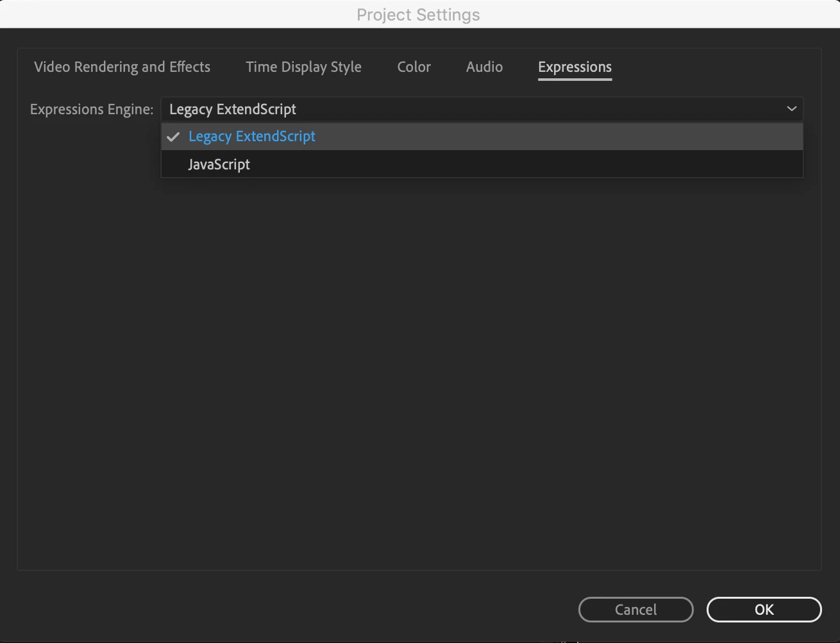The height and width of the screenshot is (643, 840).
Task: Go to the Color tab
Action: pos(414,67)
